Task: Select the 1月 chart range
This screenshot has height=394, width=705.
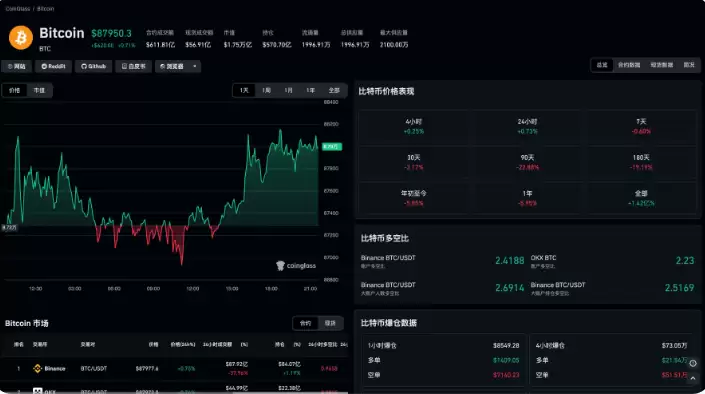Action: pyautogui.click(x=288, y=90)
